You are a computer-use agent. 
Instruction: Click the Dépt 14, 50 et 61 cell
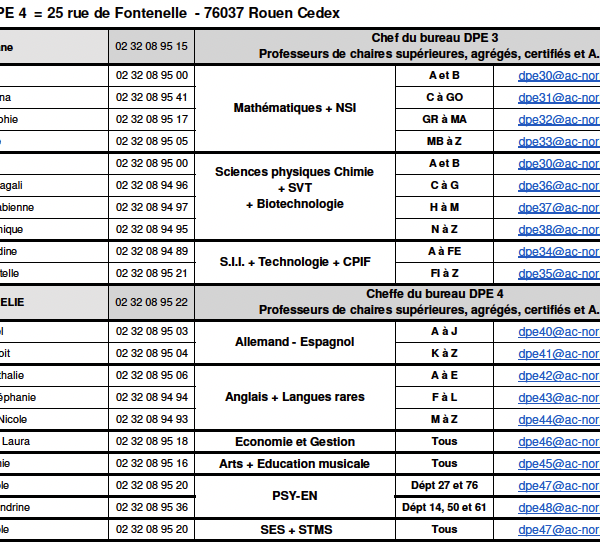pyautogui.click(x=444, y=508)
